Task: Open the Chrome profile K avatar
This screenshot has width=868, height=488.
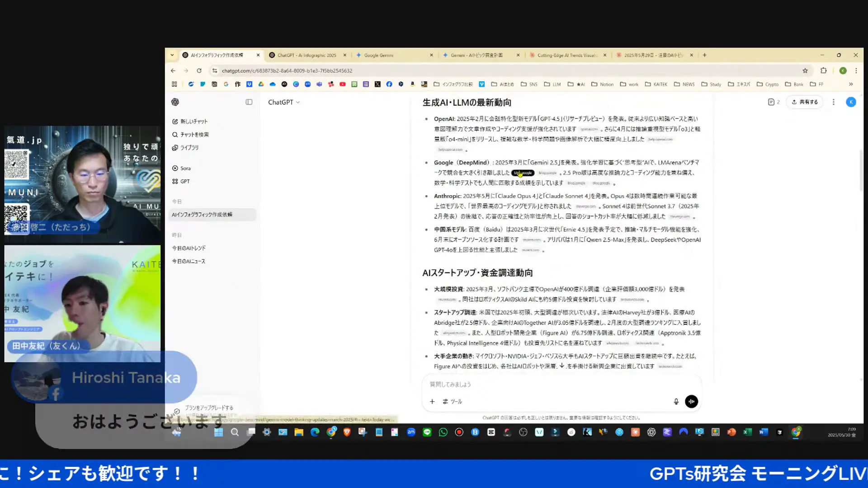Action: 843,71
